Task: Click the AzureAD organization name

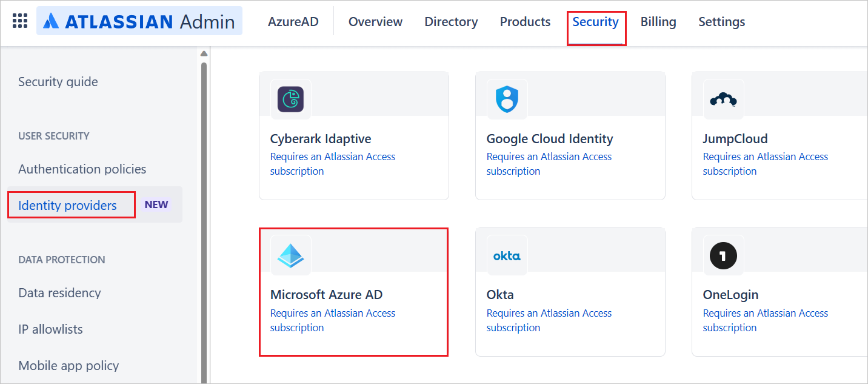Action: pos(294,22)
